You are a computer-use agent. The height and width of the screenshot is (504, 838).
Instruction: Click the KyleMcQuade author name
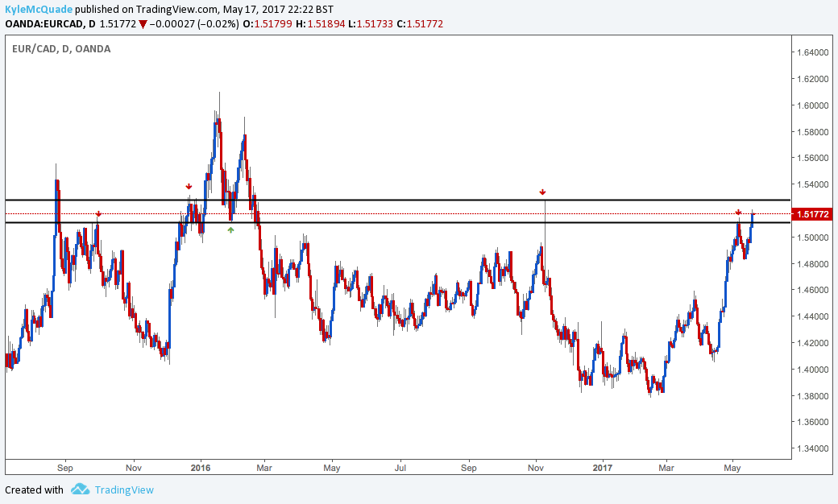point(39,9)
